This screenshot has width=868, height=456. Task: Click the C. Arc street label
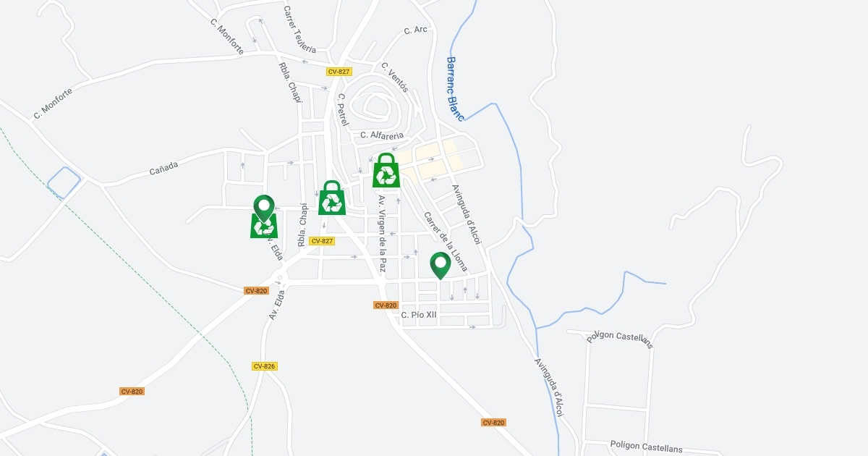coord(416,30)
